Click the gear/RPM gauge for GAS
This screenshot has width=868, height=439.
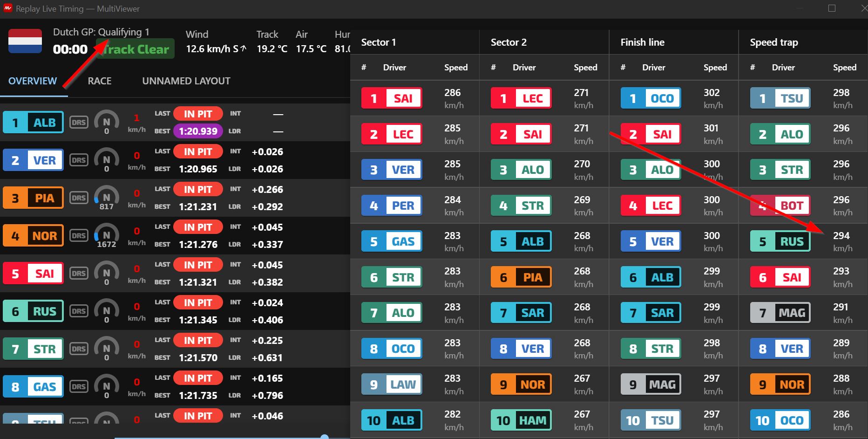click(x=107, y=387)
